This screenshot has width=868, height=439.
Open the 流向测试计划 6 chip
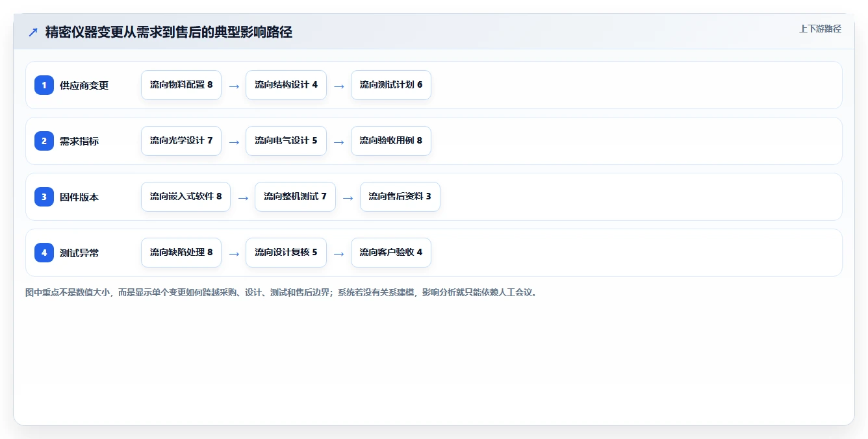click(x=391, y=85)
